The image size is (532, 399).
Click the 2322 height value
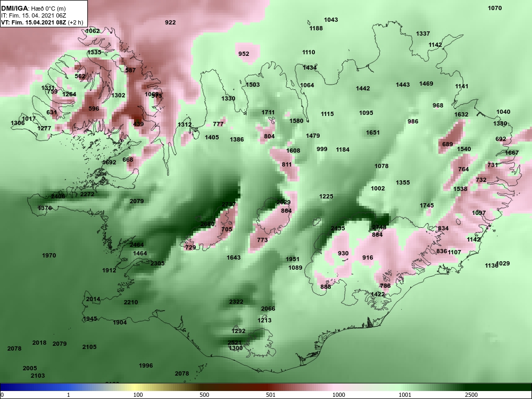click(x=236, y=302)
